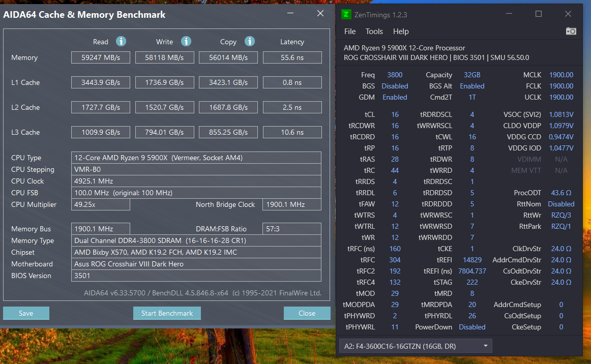Click the Memory Latency value 55.6 ns

[292, 57]
